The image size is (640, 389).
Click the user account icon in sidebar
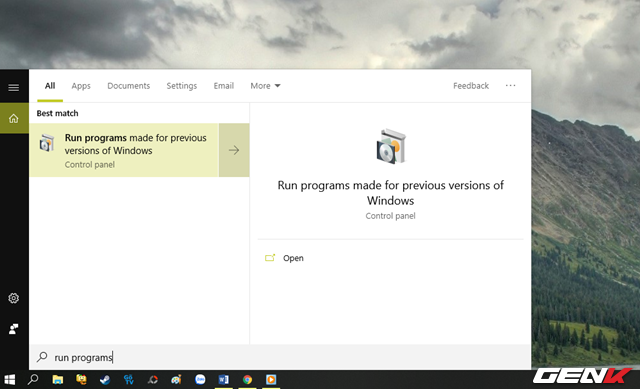tap(13, 329)
